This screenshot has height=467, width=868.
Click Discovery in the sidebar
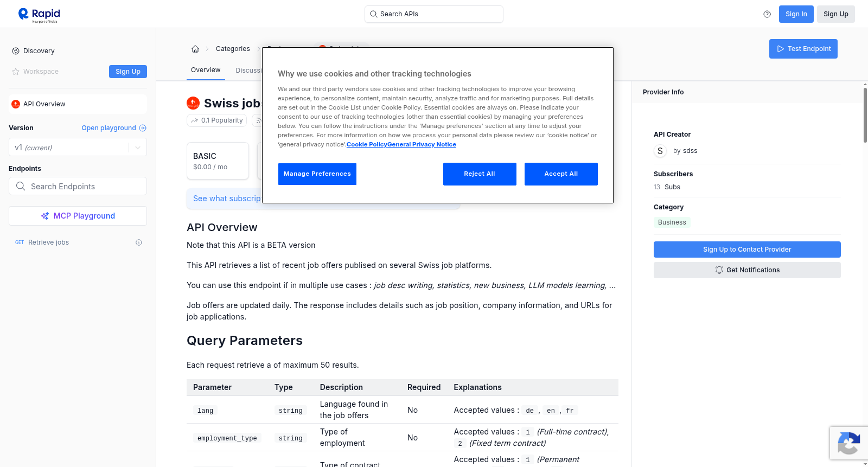click(x=39, y=51)
